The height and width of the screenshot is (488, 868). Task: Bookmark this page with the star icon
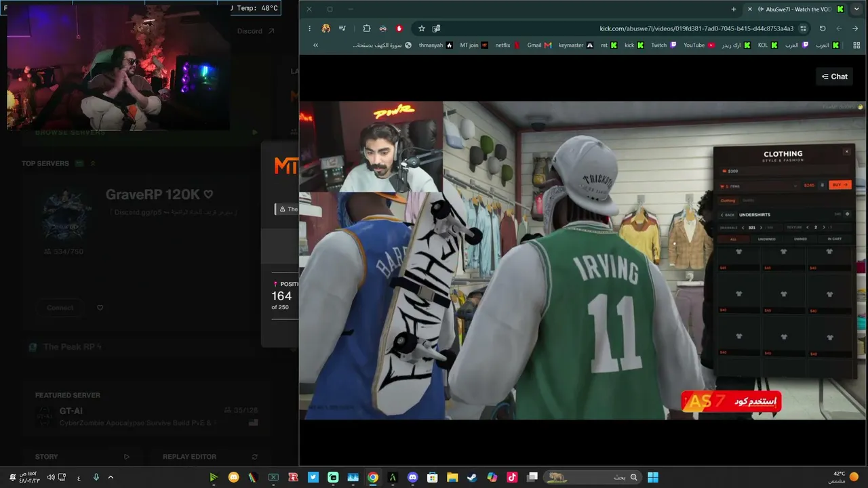pyautogui.click(x=421, y=28)
